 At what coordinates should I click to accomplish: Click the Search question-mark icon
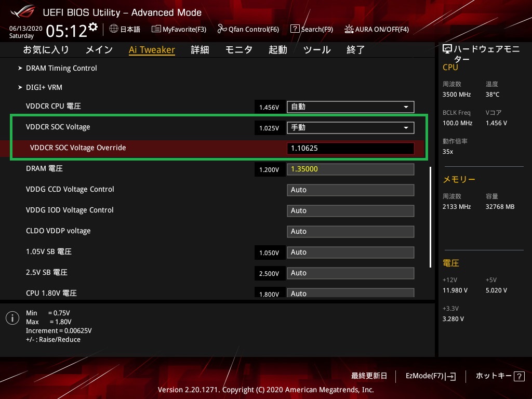coord(295,29)
